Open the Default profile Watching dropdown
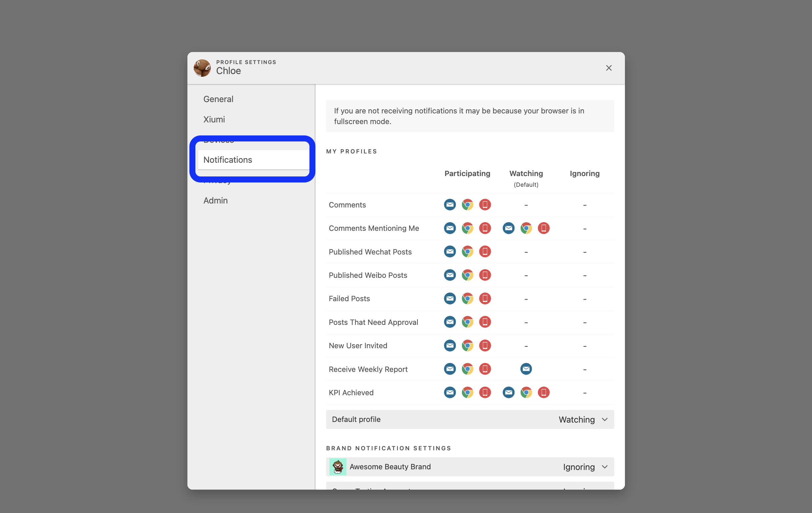This screenshot has height=513, width=812. tap(583, 420)
